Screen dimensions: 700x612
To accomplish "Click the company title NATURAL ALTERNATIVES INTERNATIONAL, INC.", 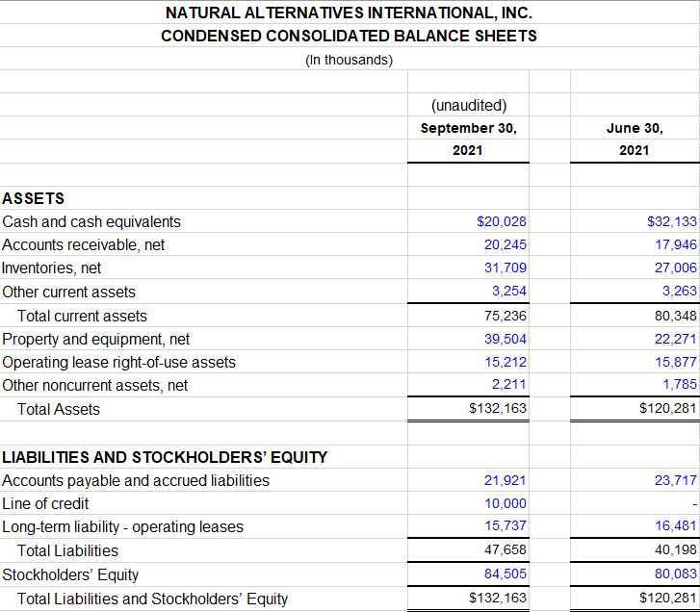I will click(349, 13).
